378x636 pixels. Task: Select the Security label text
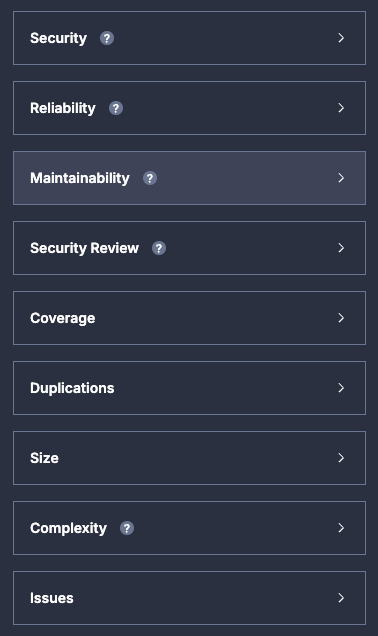(x=58, y=39)
